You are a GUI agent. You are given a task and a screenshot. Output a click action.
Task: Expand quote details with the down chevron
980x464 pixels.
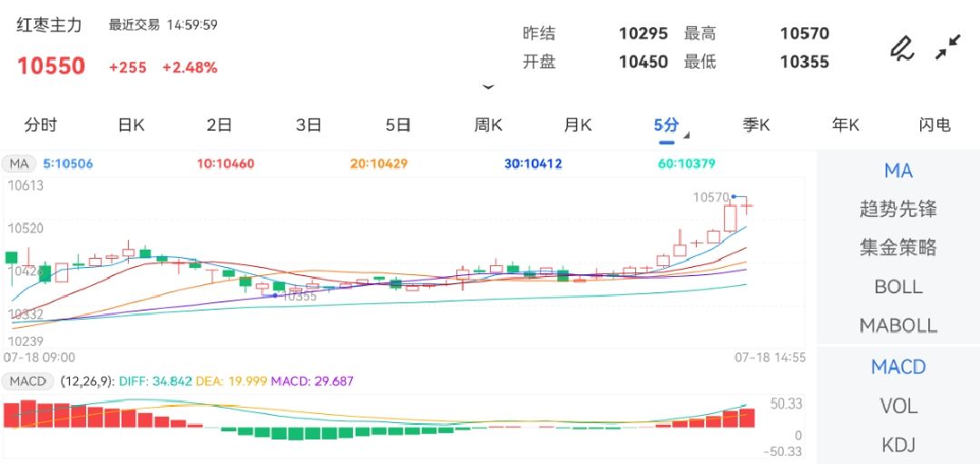489,87
